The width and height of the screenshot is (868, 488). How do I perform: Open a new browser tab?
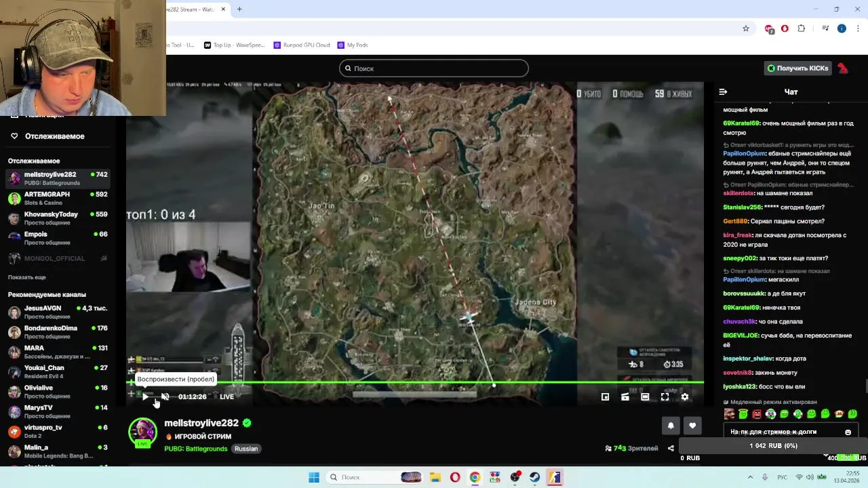pos(239,9)
